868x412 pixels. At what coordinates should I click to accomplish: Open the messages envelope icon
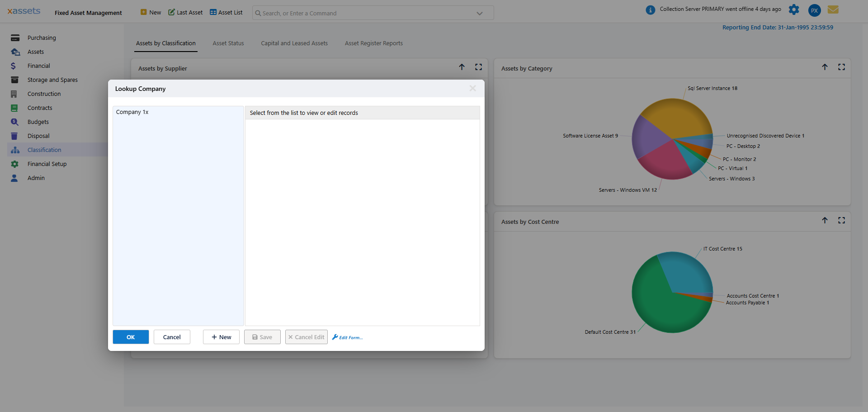tap(833, 9)
